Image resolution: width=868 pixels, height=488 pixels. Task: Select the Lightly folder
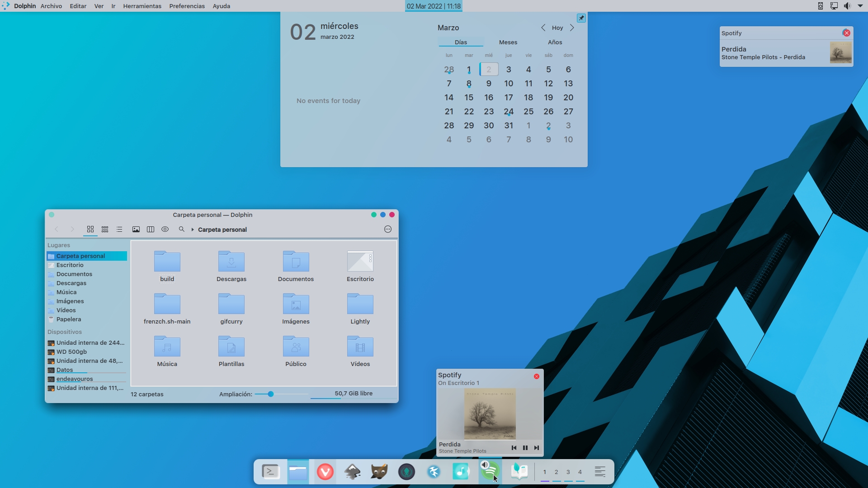coord(360,309)
